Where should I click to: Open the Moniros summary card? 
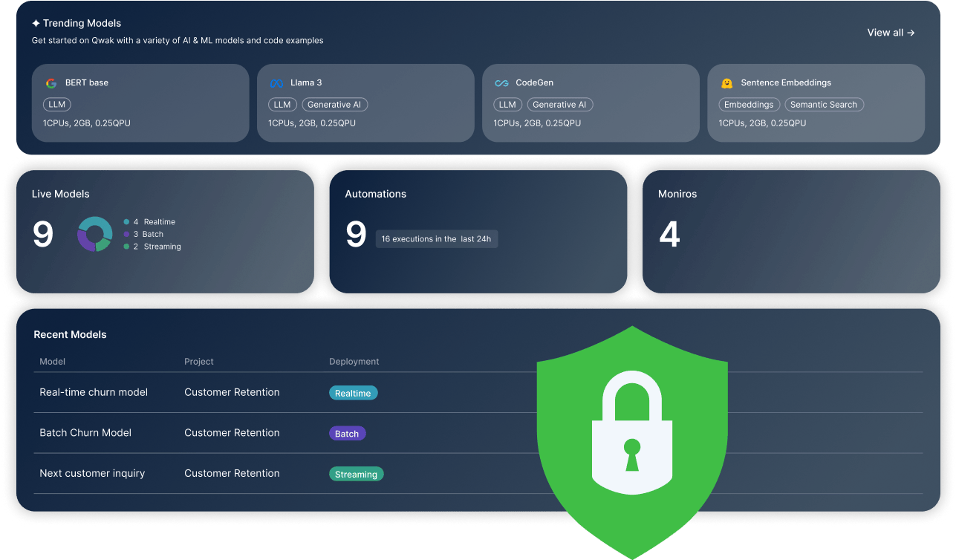coord(790,232)
